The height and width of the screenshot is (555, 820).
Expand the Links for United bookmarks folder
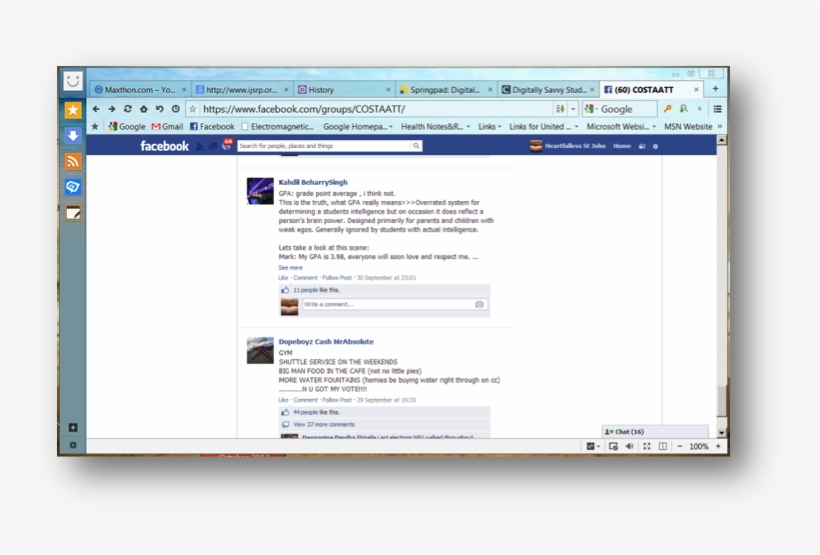click(x=544, y=127)
